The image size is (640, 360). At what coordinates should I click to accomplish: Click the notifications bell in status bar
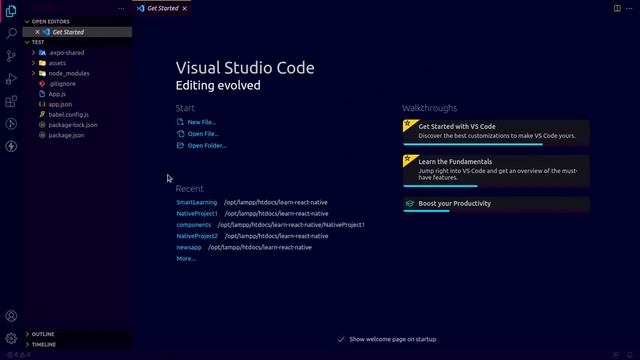(630, 355)
